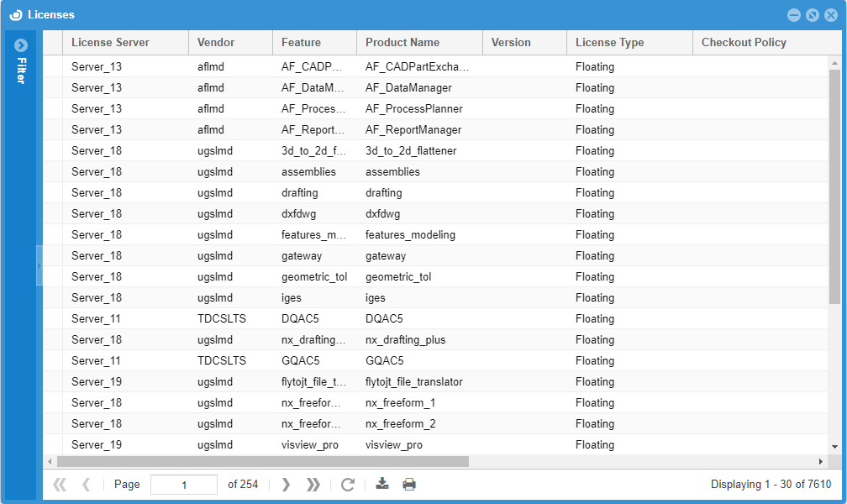Select the AF_DataManager license row
The image size is (847, 504).
(408, 88)
